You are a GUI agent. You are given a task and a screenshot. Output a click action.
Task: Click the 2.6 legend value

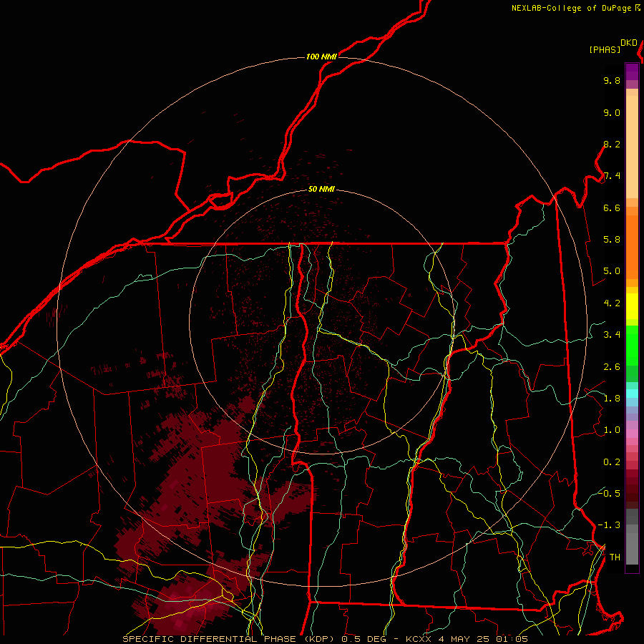click(612, 367)
